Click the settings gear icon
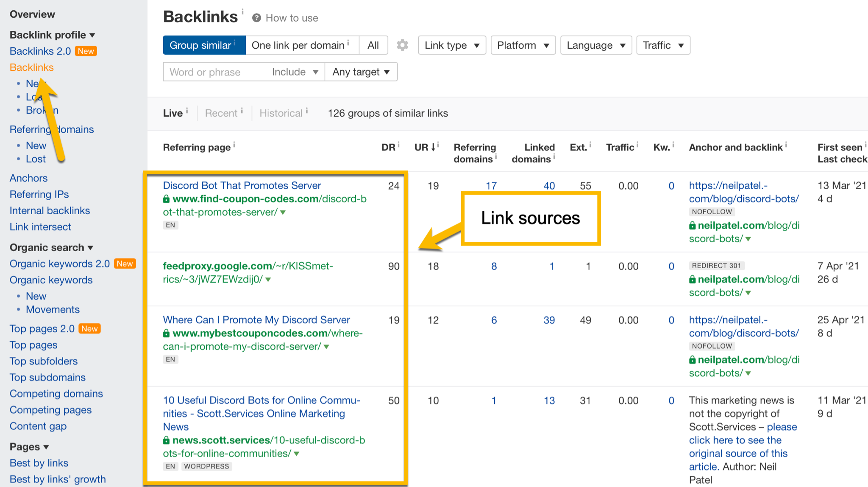868x487 pixels. point(402,45)
